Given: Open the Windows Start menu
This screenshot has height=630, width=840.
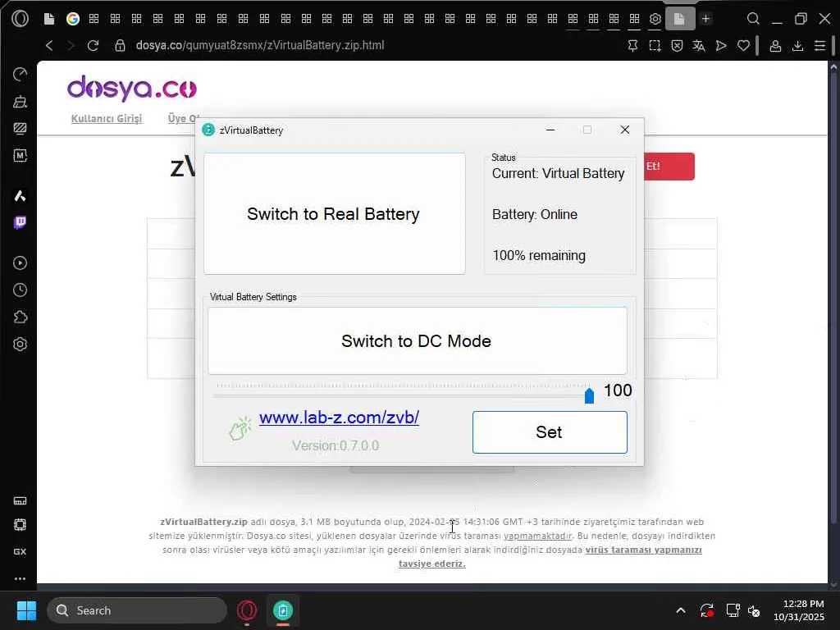Looking at the screenshot, I should coord(26,610).
